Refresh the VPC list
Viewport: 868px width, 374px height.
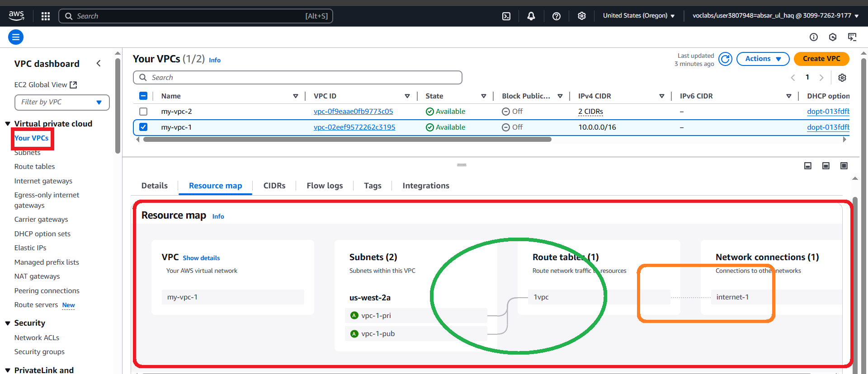click(x=725, y=59)
